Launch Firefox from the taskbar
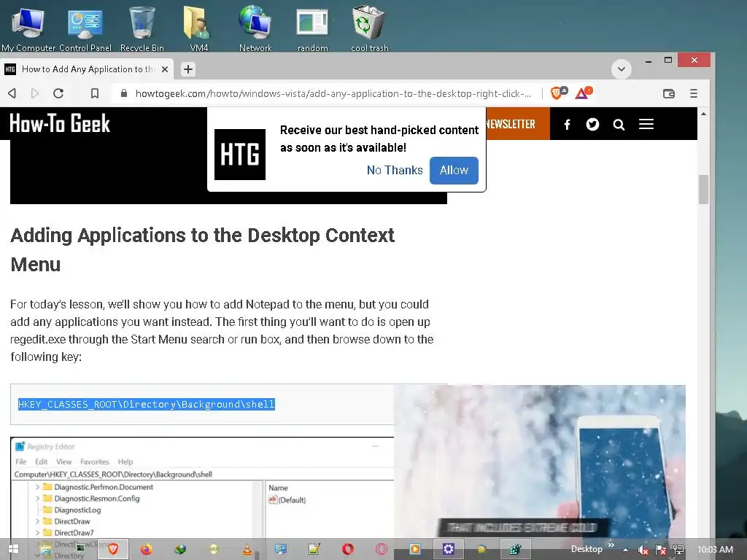747x560 pixels. tap(146, 550)
